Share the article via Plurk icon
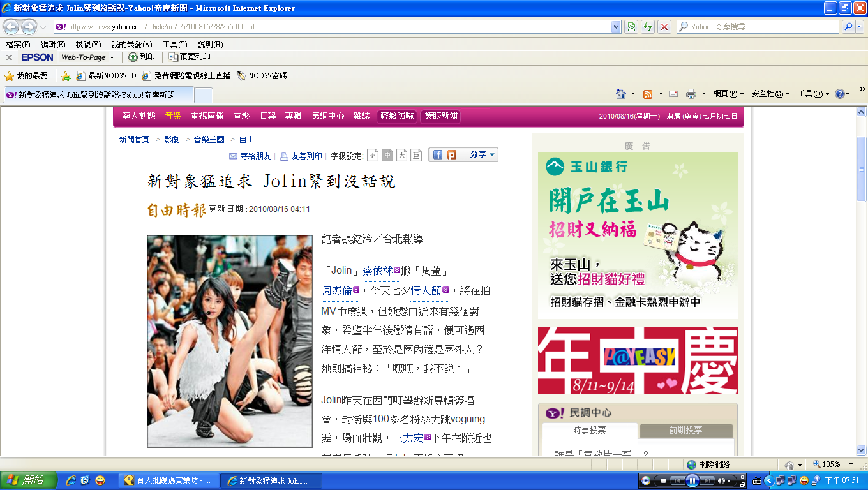 tap(452, 155)
